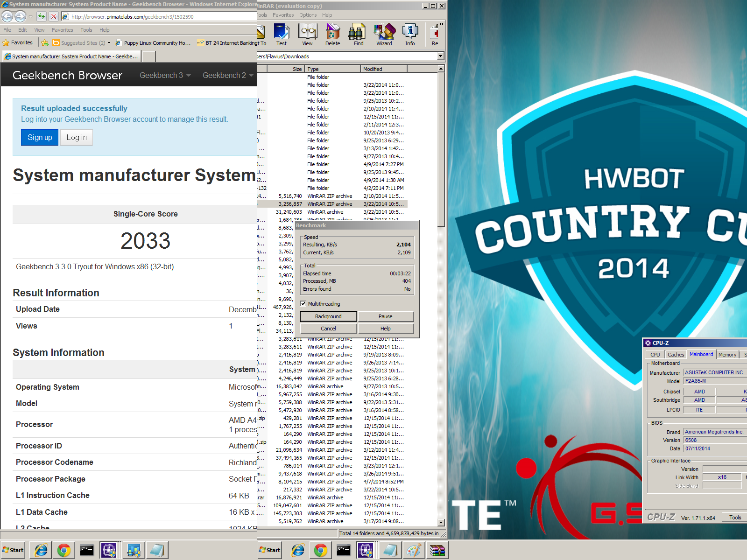Click the Start button below the WinRAR window

[270, 550]
